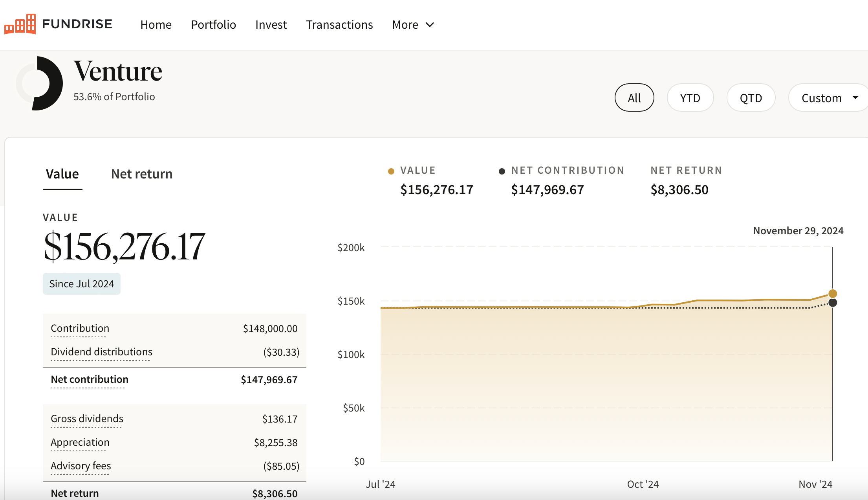
Task: Select the QTD time filter
Action: tap(750, 97)
